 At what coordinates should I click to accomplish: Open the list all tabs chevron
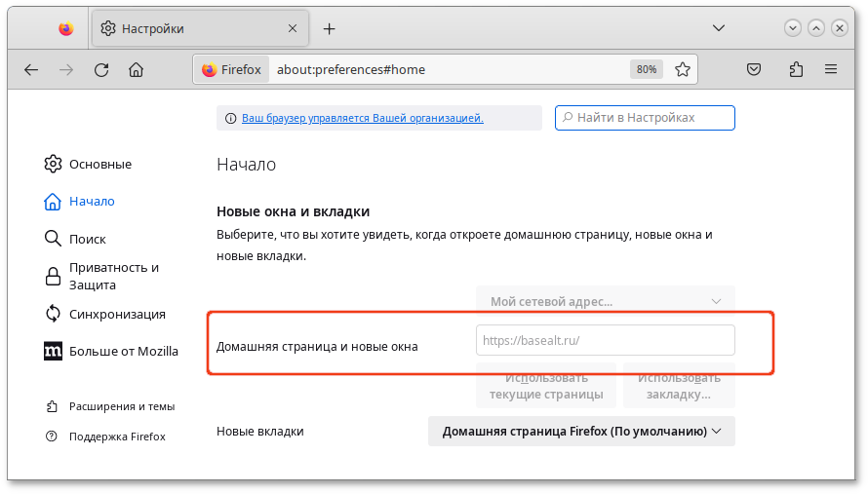tap(719, 28)
